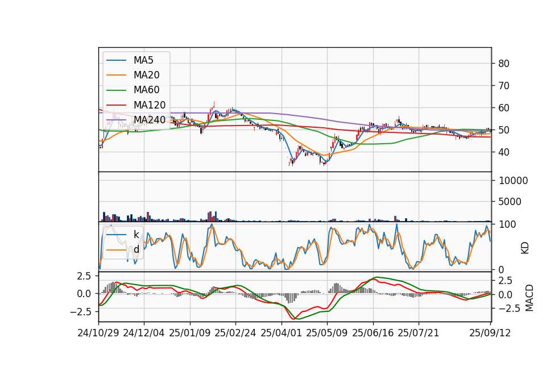Click the 10000 volume axis tick label
Image resolution: width=546 pixels, height=392 pixels.
(x=513, y=181)
